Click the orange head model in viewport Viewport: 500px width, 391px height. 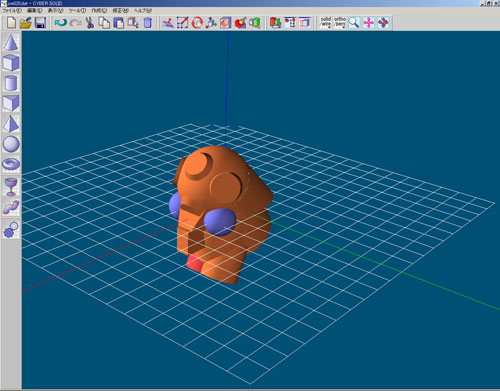pos(221,213)
